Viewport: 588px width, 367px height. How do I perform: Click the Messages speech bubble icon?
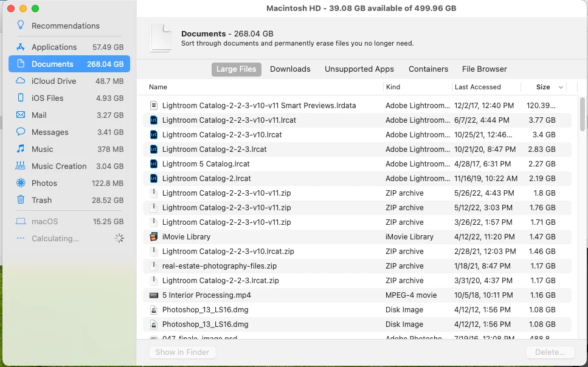[x=21, y=132]
